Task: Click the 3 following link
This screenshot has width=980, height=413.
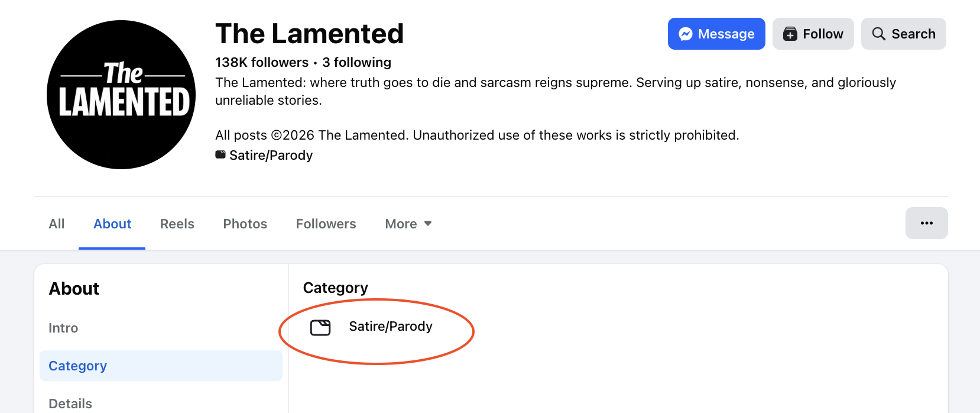Action: 356,62
